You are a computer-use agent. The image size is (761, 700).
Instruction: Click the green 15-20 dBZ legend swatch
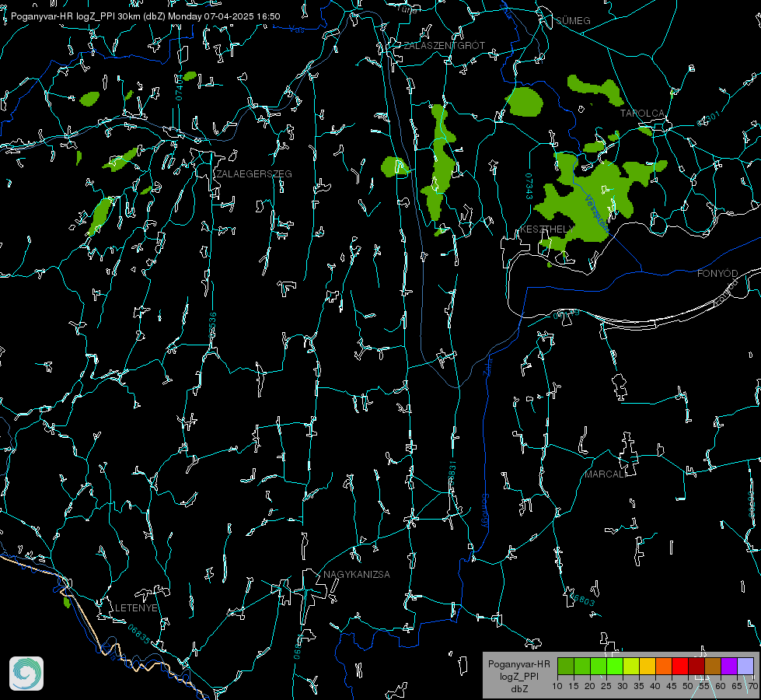pos(582,666)
